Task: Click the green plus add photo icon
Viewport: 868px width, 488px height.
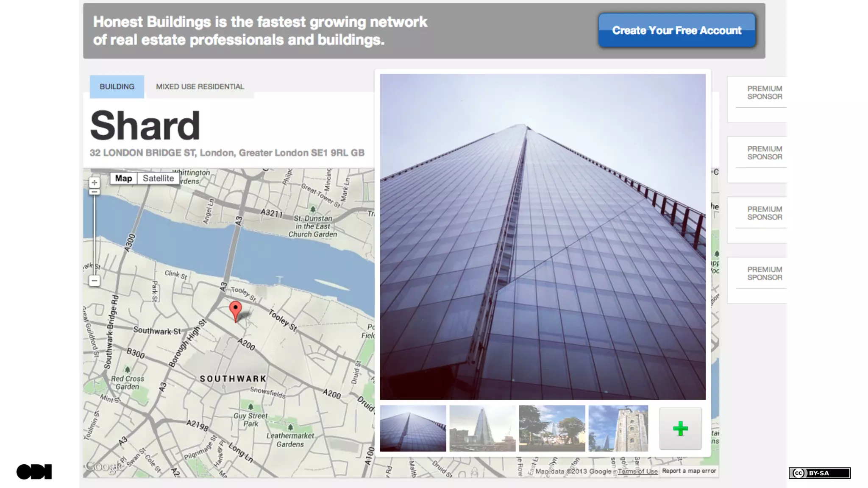Action: [x=680, y=429]
